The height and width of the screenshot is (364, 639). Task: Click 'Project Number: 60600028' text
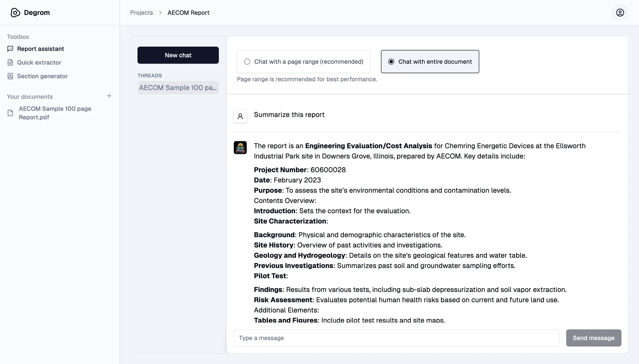300,170
